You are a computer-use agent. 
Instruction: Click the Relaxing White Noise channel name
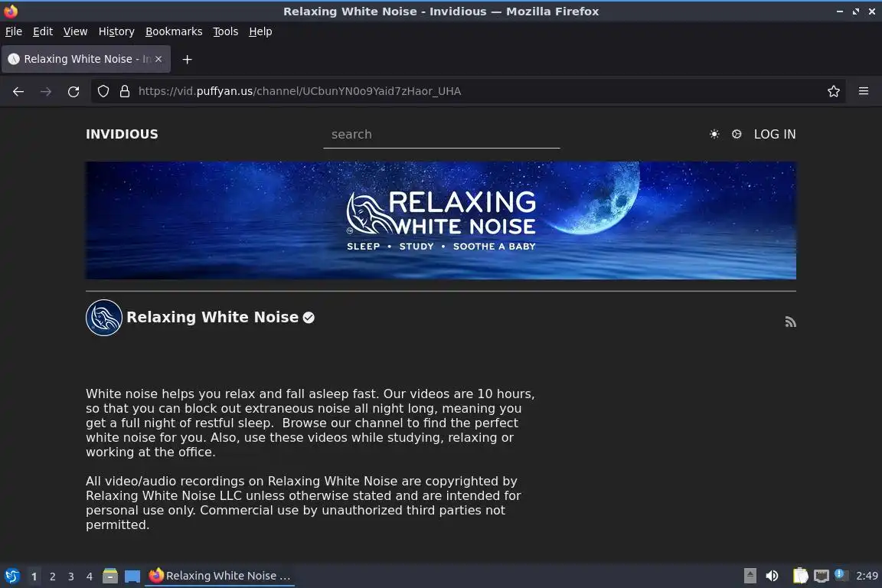tap(212, 317)
